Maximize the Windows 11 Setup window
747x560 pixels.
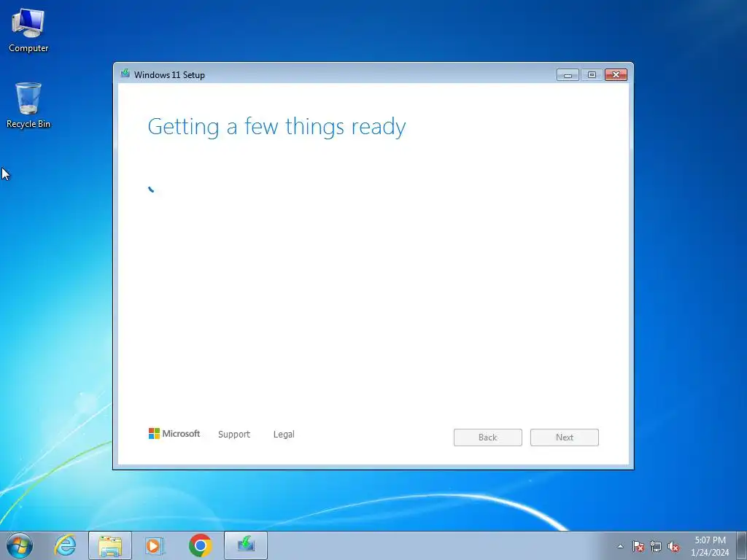[x=592, y=75]
